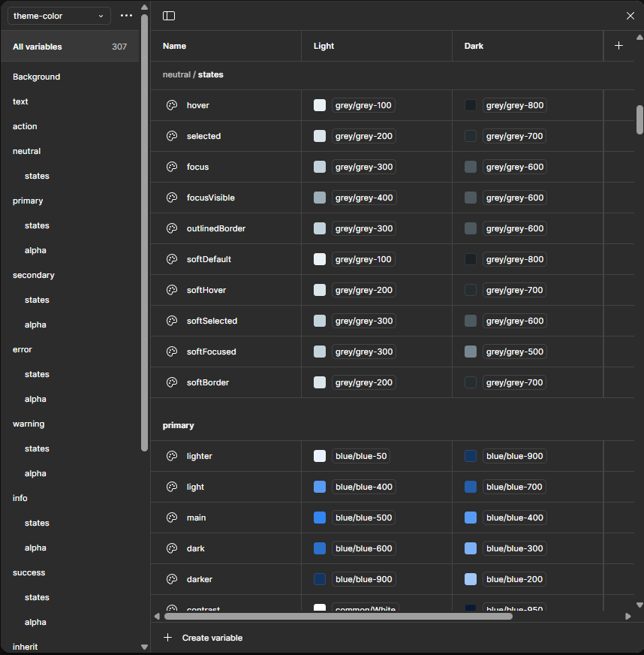The width and height of the screenshot is (644, 655).
Task: Click the horizontal scrollbar thumb
Action: (x=339, y=616)
